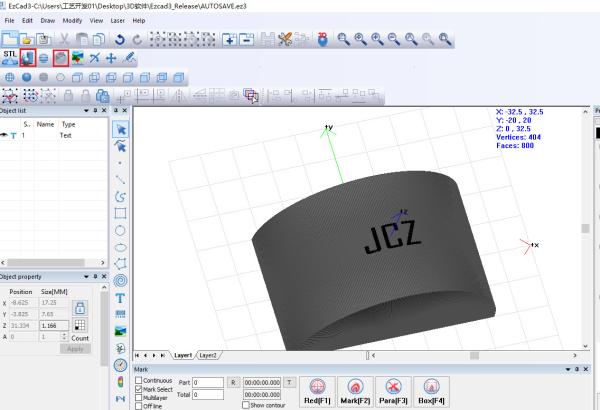Image resolution: width=600 pixels, height=410 pixels.
Task: Click the R reset button beside Part
Action: click(233, 382)
